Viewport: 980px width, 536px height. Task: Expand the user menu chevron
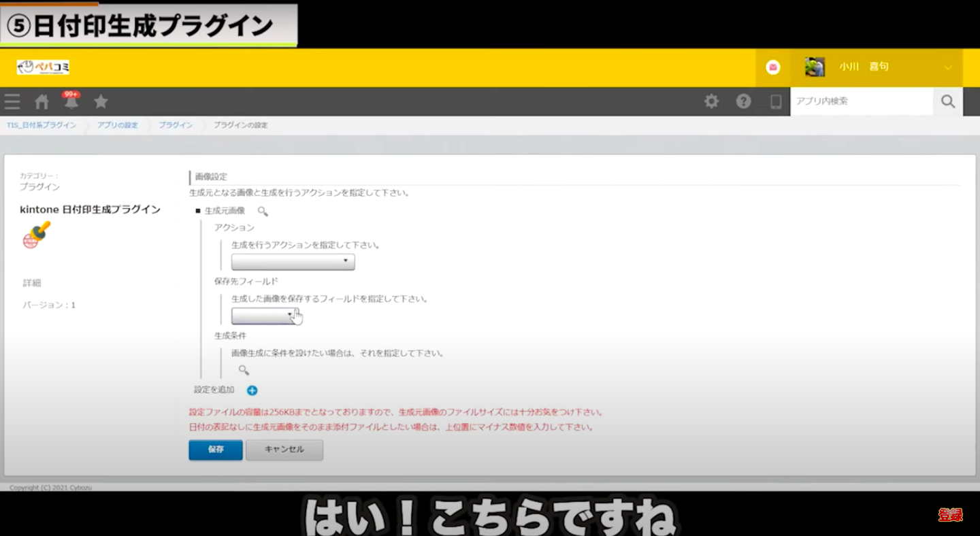[x=947, y=67]
